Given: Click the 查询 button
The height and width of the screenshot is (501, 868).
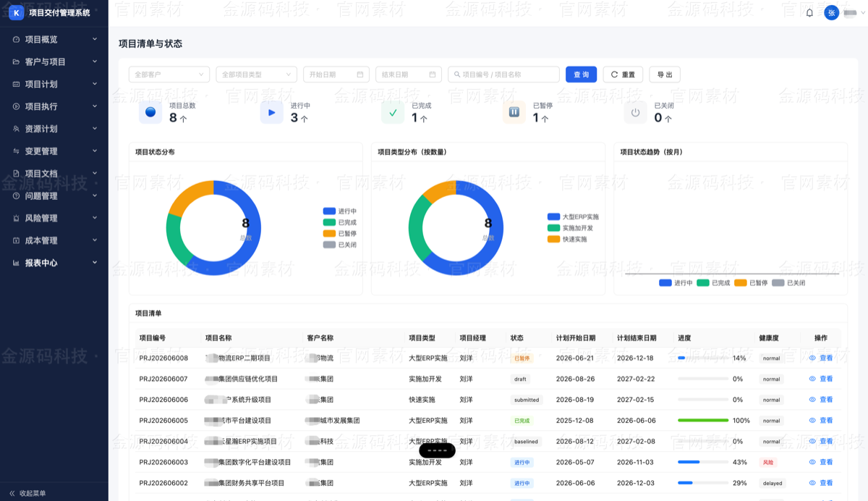Looking at the screenshot, I should (582, 75).
